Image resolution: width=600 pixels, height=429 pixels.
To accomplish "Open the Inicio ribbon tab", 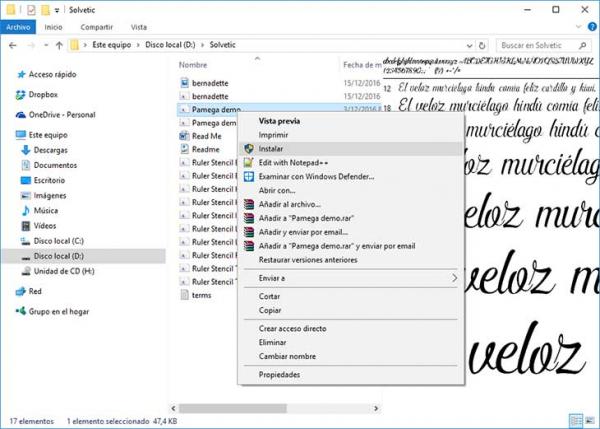I will pos(53,27).
